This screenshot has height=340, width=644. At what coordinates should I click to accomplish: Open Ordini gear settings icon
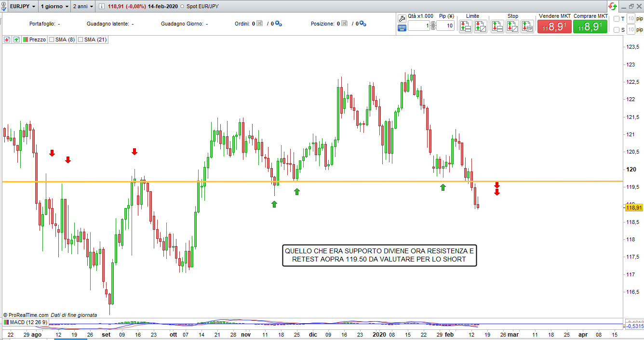tap(278, 24)
